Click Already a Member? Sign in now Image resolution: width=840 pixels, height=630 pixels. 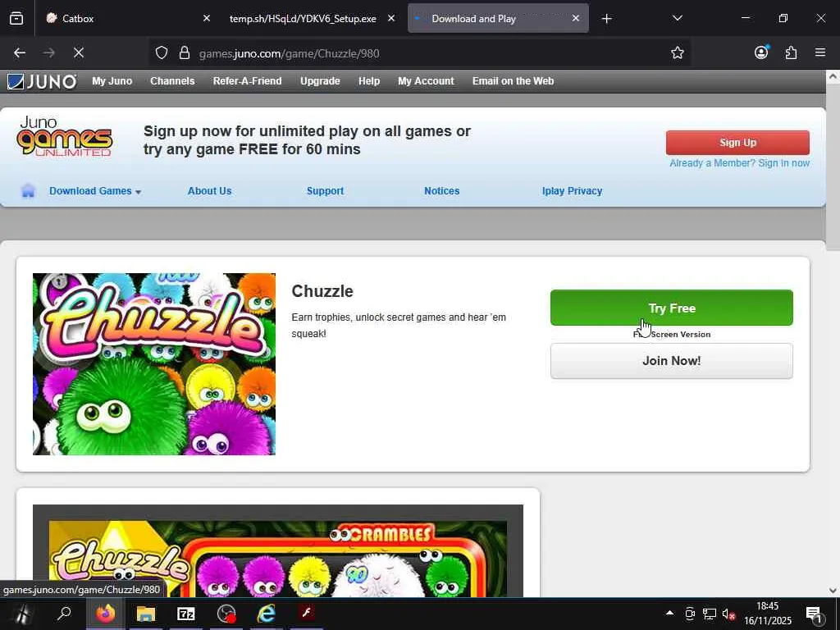point(739,163)
